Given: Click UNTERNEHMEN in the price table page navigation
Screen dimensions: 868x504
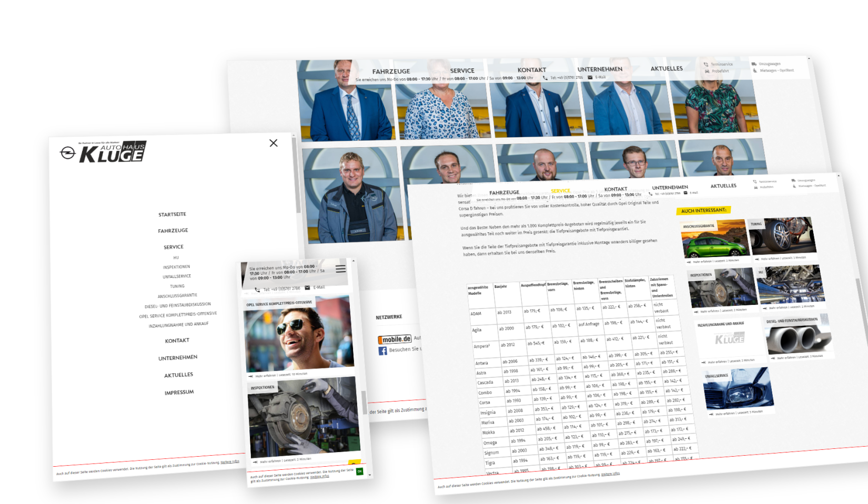Looking at the screenshot, I should [x=670, y=188].
